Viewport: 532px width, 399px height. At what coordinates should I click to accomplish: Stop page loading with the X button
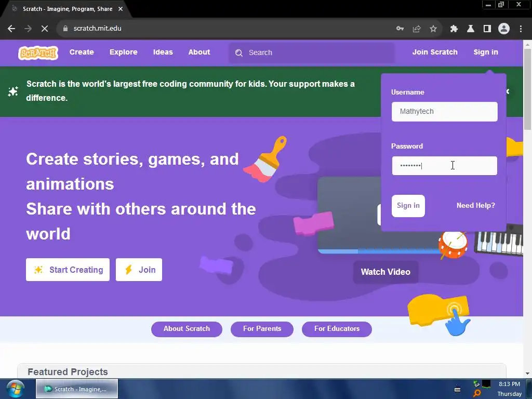(45, 29)
